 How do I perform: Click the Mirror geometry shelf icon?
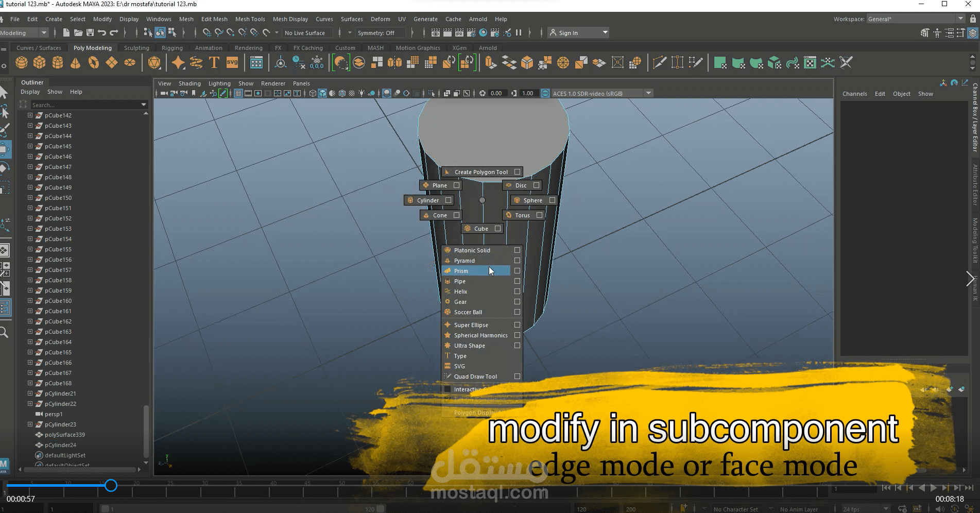pyautogui.click(x=394, y=63)
